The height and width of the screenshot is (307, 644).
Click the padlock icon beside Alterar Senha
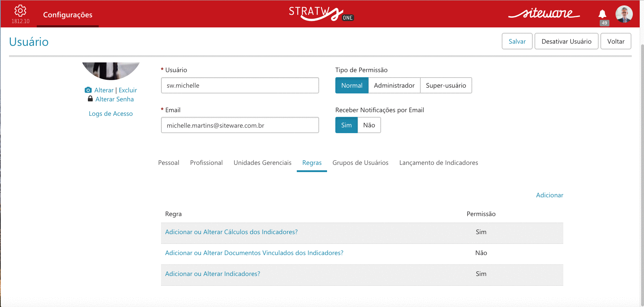(x=90, y=98)
